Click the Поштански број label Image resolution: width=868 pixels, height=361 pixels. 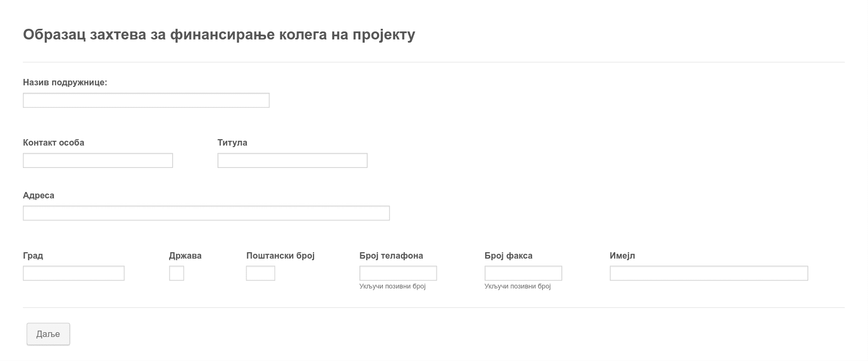(280, 256)
